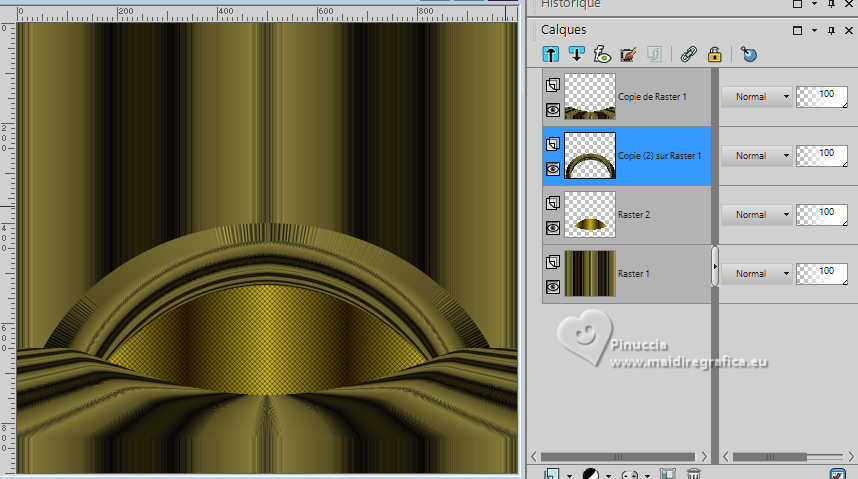Pin the Historique palette with pushpin icon
This screenshot has height=479, width=858.
831,4
